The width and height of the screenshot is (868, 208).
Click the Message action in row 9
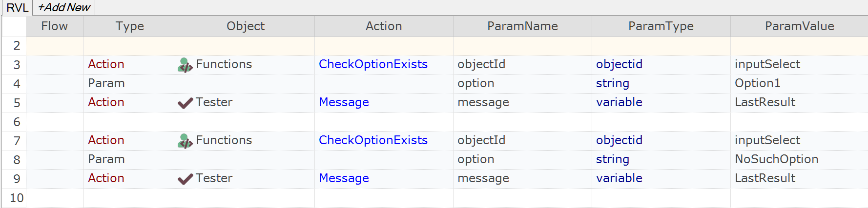[x=344, y=178]
